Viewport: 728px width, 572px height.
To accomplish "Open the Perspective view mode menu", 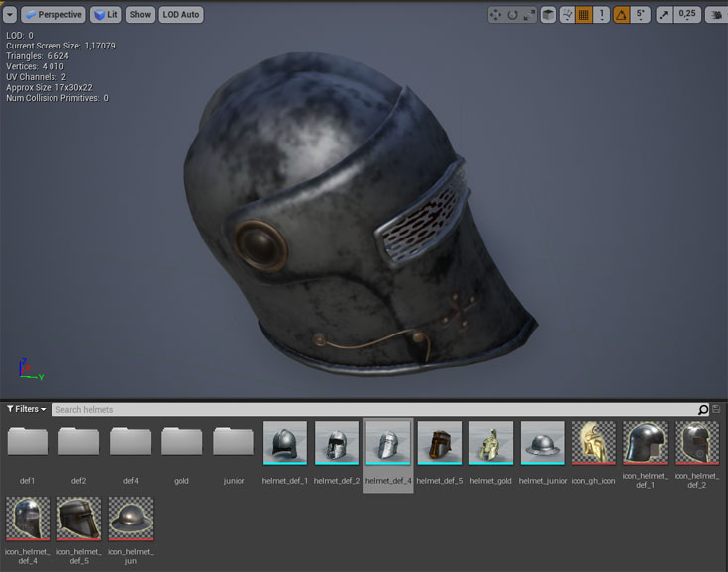I will pos(52,15).
